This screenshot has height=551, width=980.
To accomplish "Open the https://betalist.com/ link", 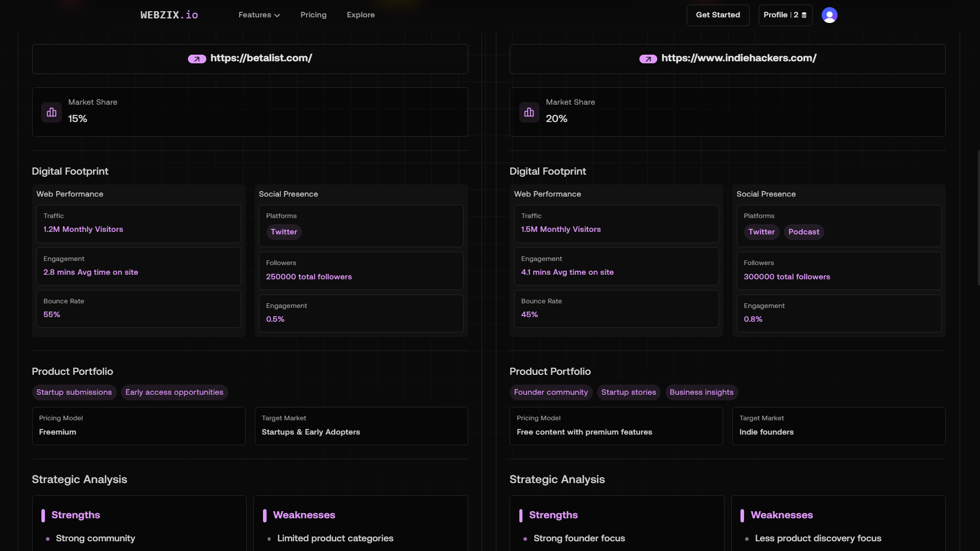I will point(261,58).
